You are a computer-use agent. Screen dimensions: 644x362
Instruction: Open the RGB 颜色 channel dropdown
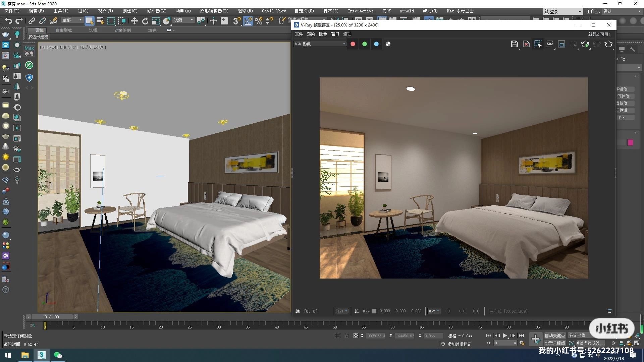tap(320, 44)
